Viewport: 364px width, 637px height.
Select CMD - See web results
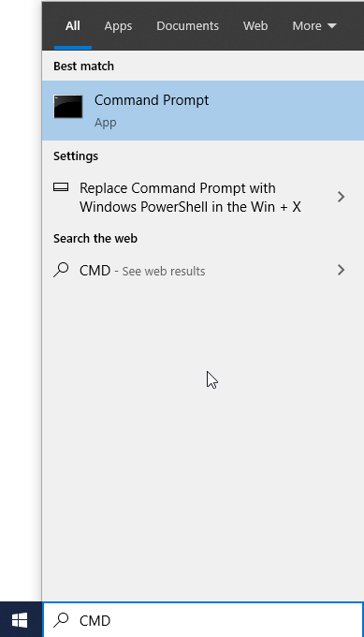(203, 270)
